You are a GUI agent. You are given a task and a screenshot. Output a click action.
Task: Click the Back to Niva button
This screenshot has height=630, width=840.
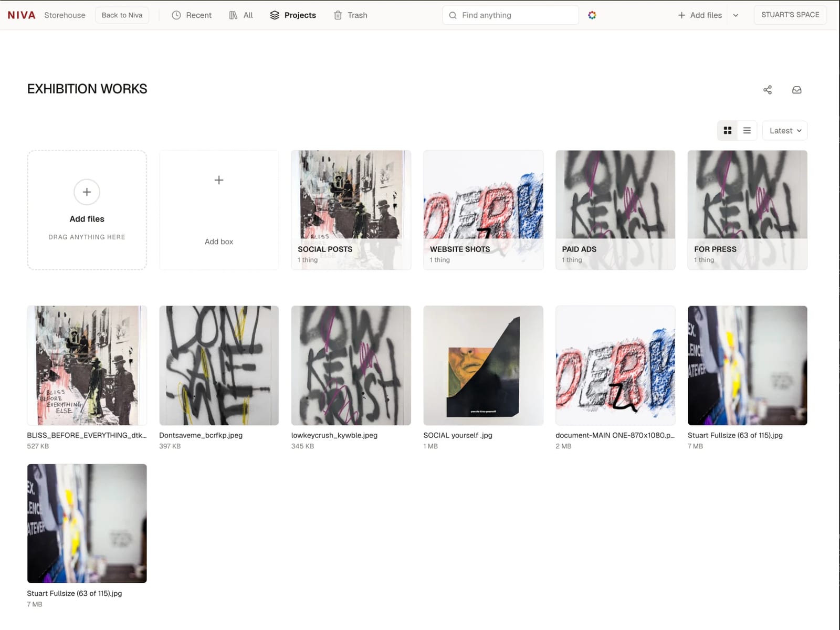(122, 15)
